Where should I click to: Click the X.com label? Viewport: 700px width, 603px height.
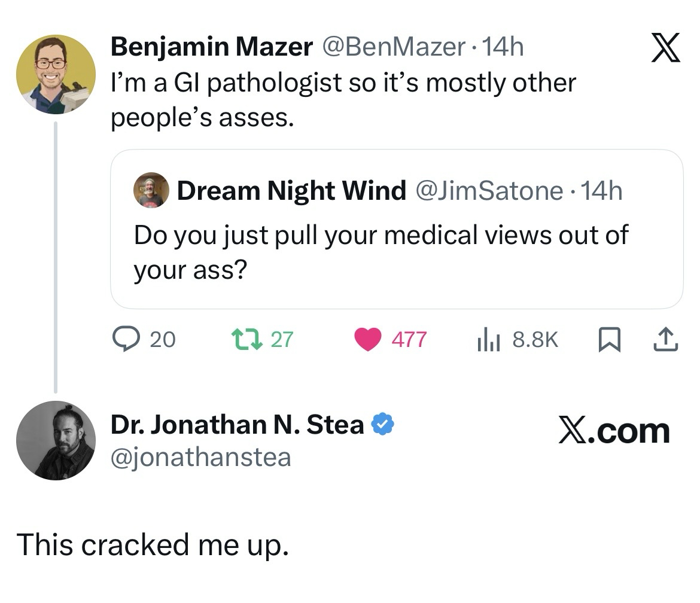[614, 431]
